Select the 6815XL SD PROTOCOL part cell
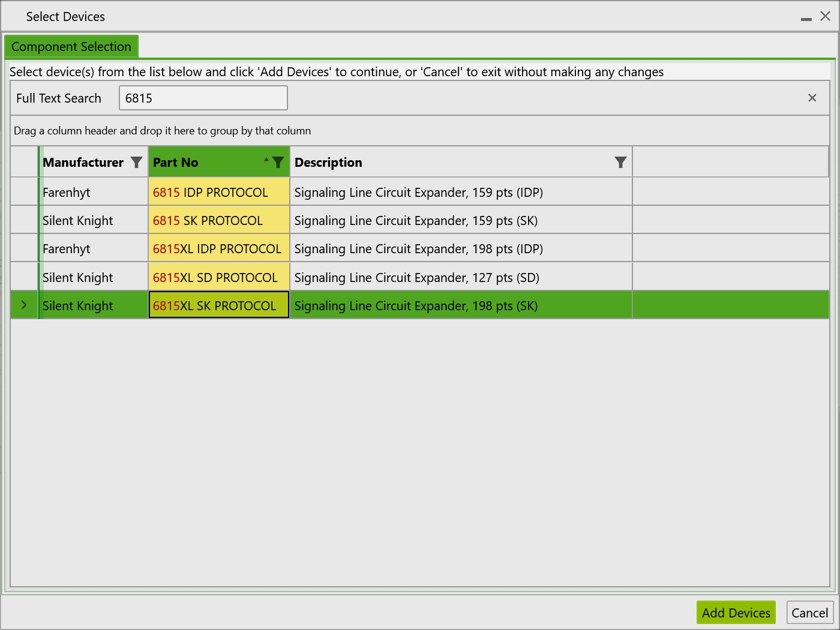 [x=219, y=277]
